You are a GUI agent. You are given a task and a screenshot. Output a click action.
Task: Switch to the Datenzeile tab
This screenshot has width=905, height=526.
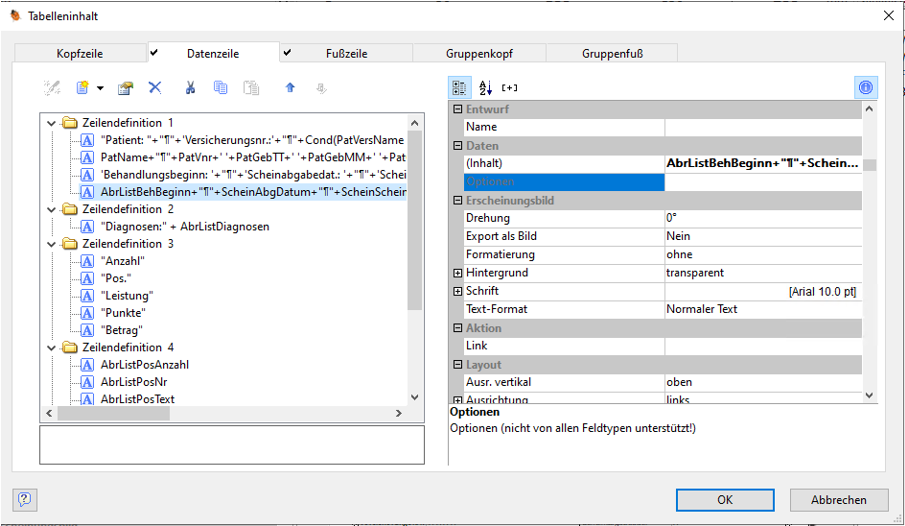click(214, 53)
